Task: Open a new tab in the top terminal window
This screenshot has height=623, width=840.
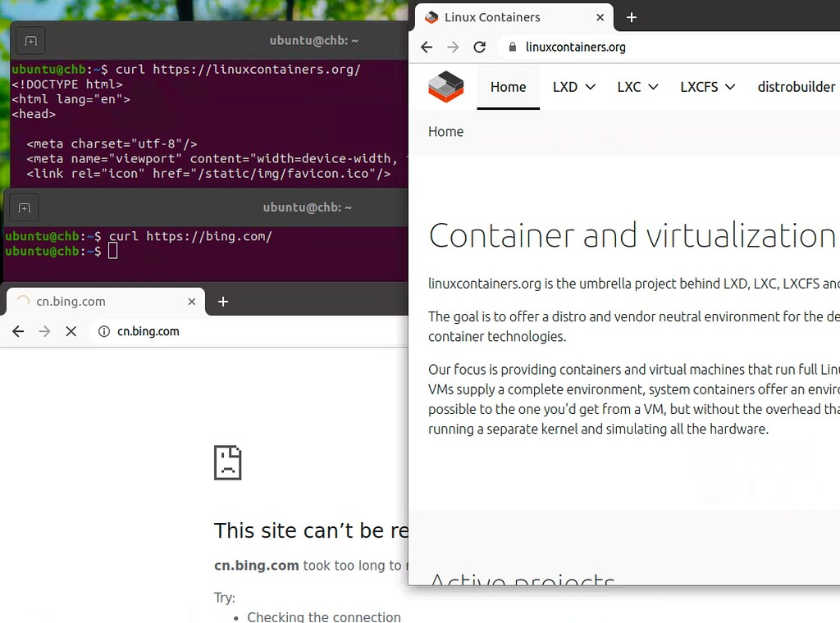Action: (x=30, y=39)
